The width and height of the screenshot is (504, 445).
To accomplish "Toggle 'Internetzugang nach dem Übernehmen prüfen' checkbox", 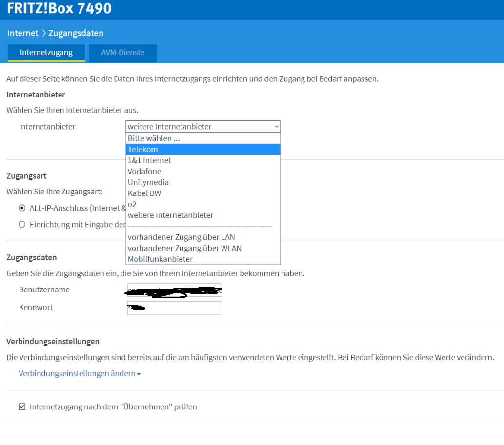I will click(x=22, y=407).
